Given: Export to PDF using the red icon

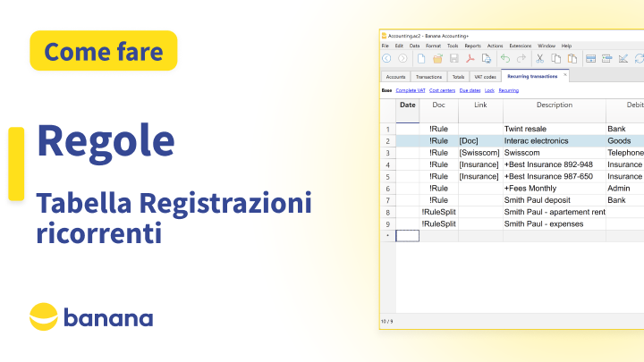Looking at the screenshot, I should coord(470,59).
